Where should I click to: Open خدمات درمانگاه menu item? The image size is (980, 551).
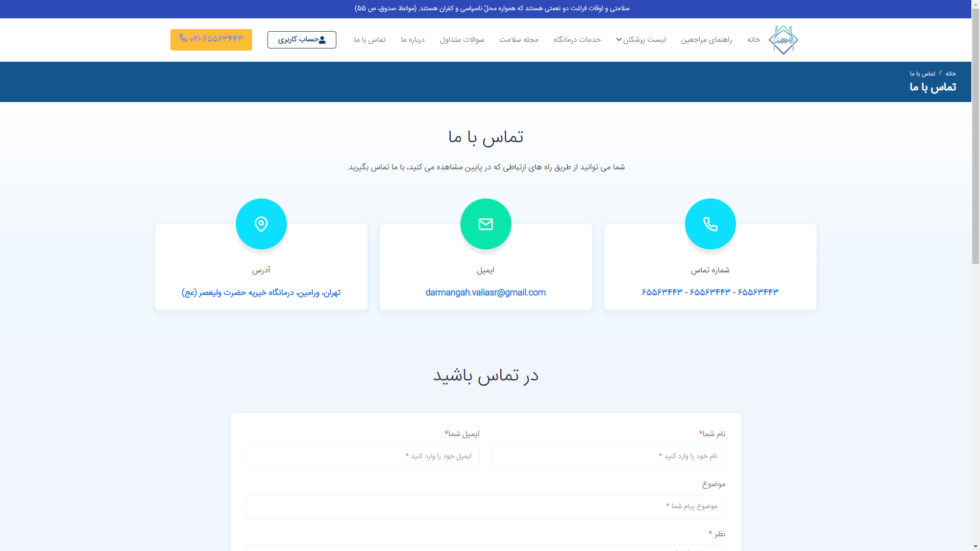[577, 40]
